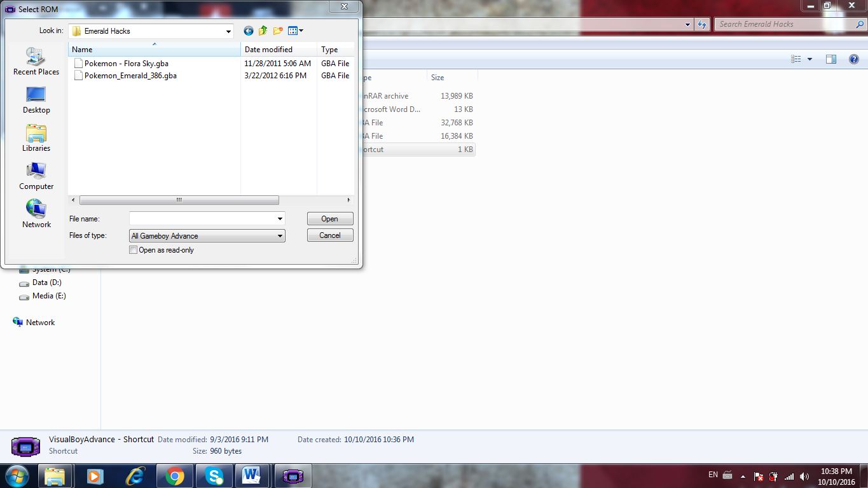The height and width of the screenshot is (488, 868).
Task: Click the Cancel button
Action: [330, 235]
